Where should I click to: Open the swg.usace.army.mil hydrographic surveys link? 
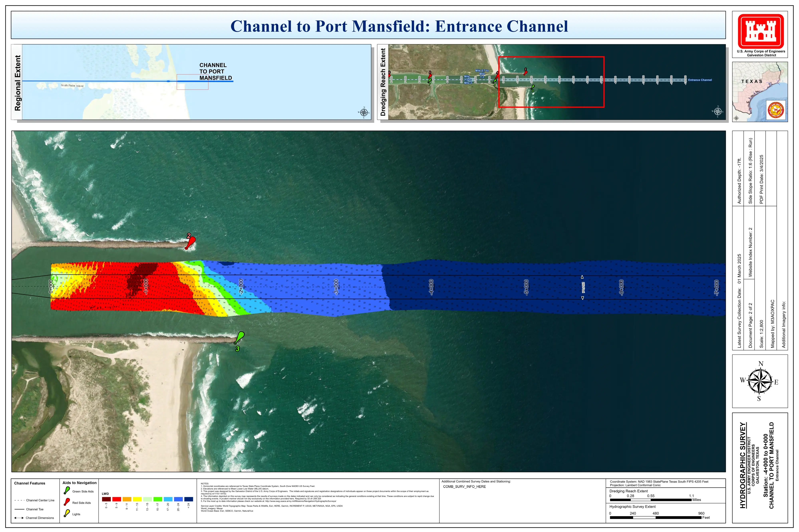tap(300, 501)
